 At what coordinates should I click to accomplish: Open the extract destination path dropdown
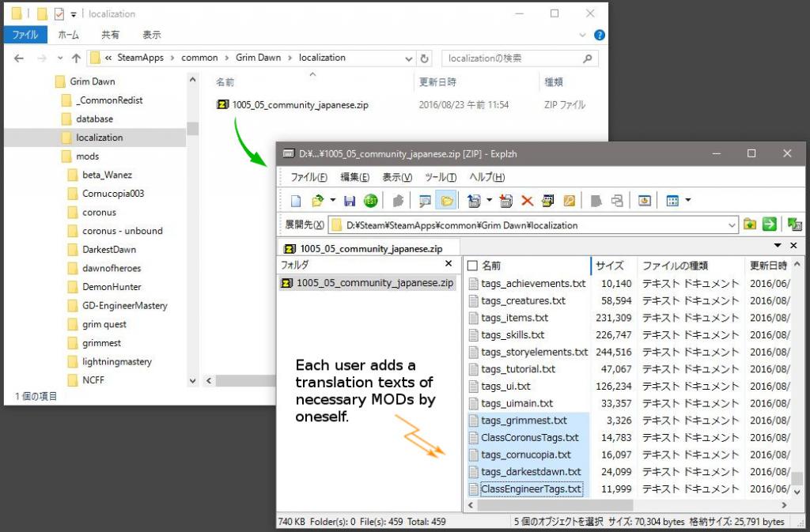point(732,225)
